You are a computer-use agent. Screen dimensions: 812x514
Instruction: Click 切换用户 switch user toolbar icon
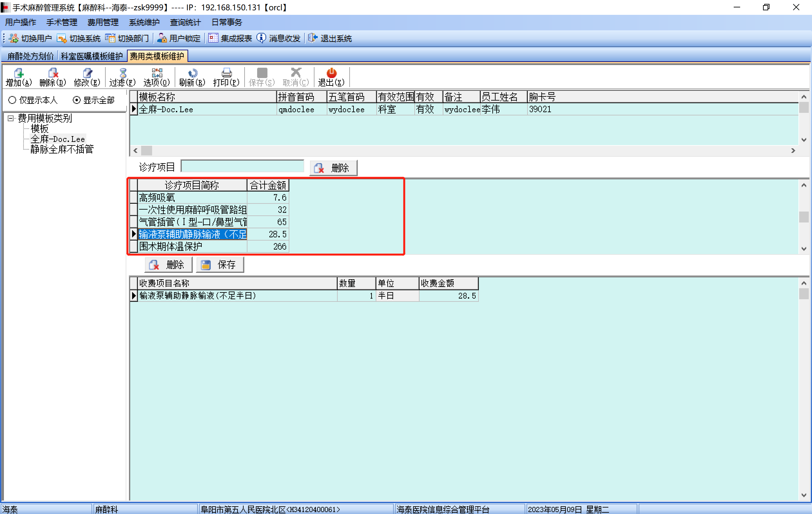tap(14, 38)
